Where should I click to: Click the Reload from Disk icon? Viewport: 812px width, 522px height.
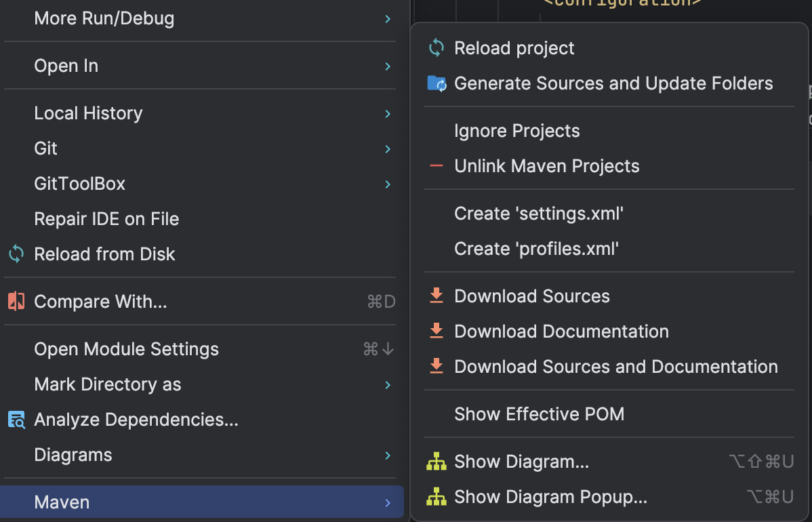(x=16, y=254)
